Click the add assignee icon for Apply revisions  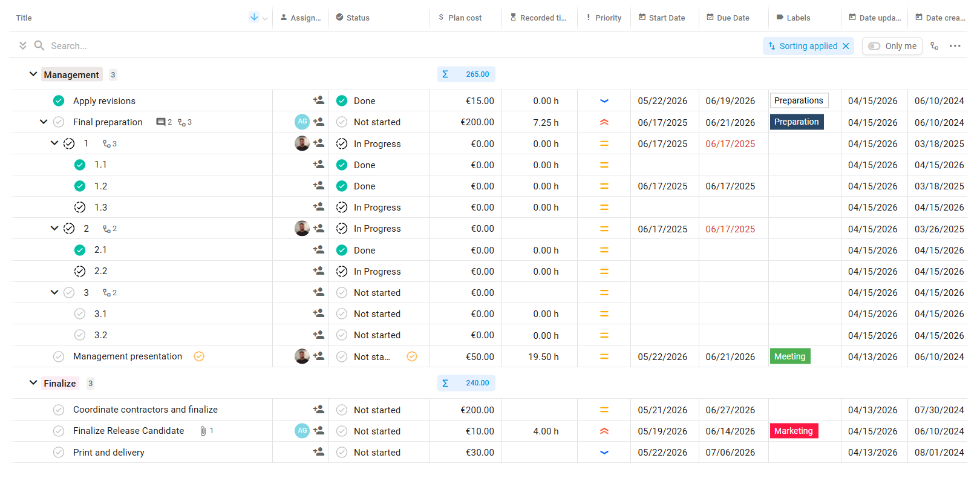tap(318, 100)
